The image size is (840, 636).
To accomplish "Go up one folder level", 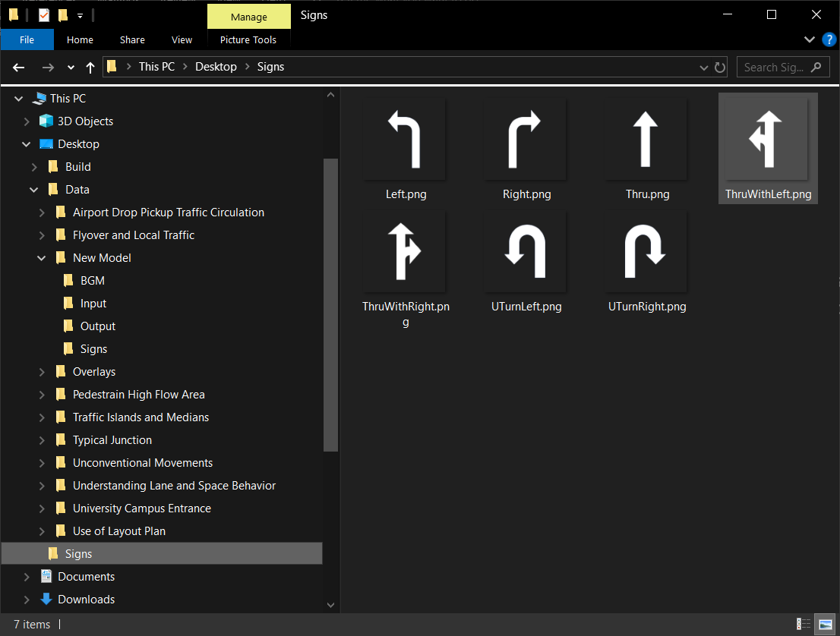I will 90,68.
